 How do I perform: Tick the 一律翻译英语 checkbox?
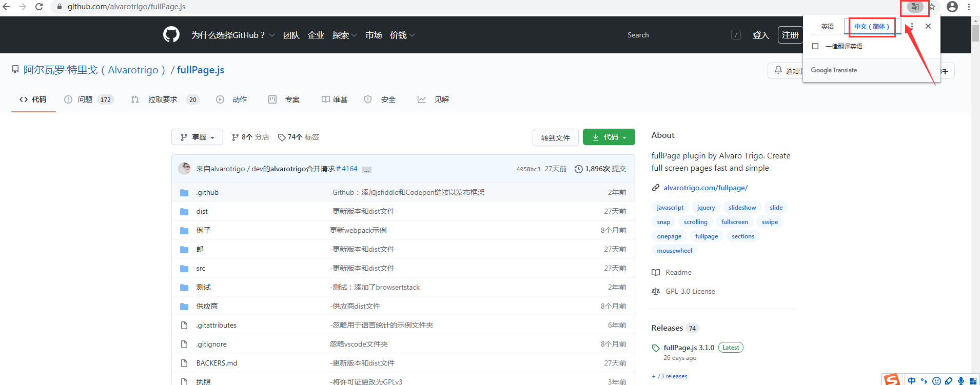tap(815, 46)
